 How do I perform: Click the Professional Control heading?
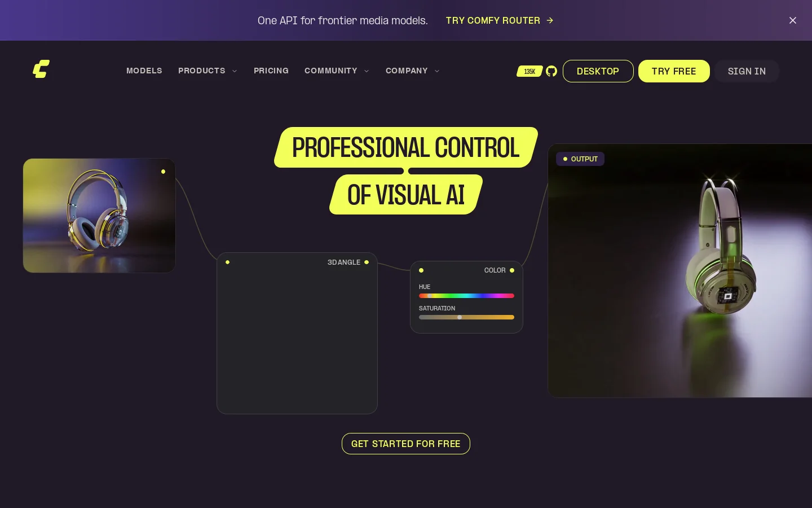click(406, 147)
